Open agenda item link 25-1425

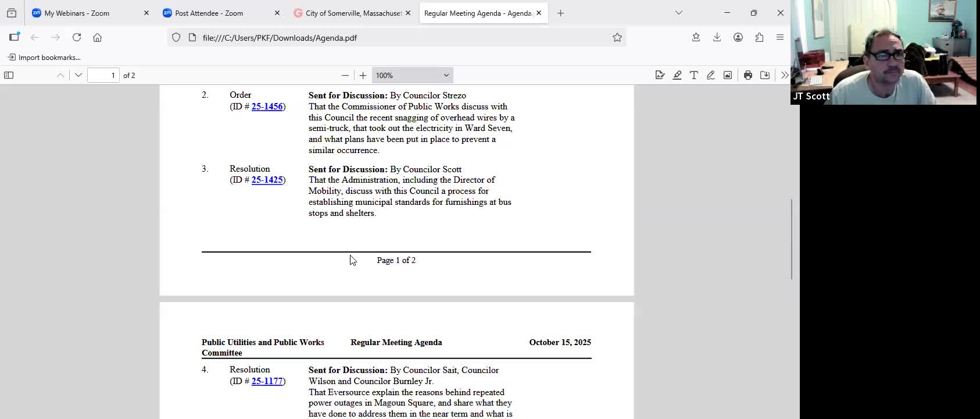tap(267, 180)
